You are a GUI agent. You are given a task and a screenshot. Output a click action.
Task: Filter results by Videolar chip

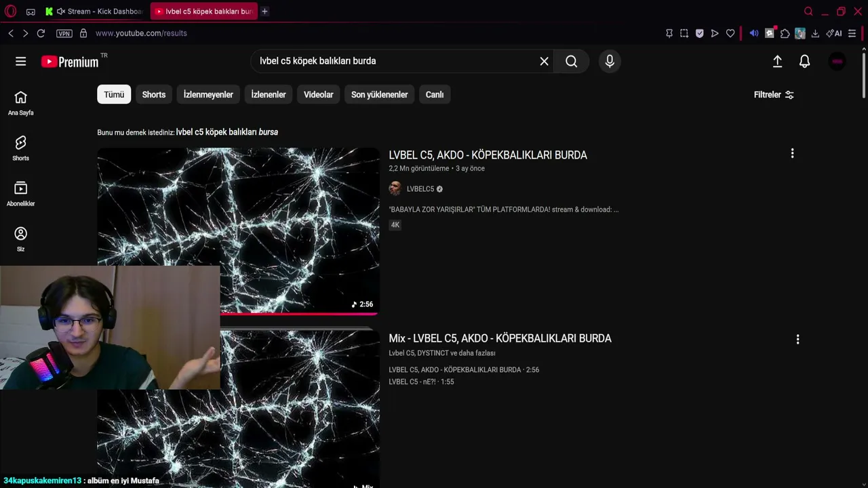pos(319,95)
